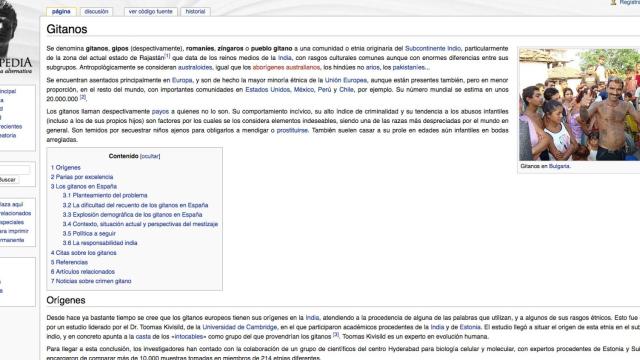
Task: Open the Bulgaria link in image caption
Action: tap(559, 167)
